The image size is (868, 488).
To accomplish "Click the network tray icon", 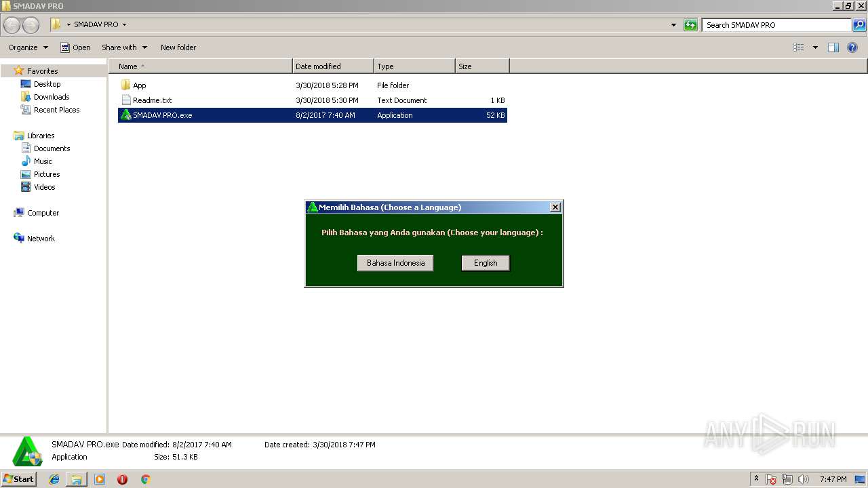I will (x=787, y=479).
